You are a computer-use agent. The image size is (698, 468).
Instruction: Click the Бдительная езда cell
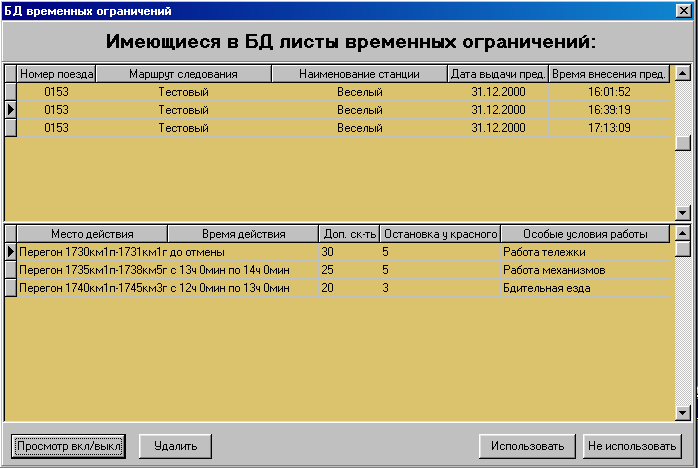coord(585,288)
